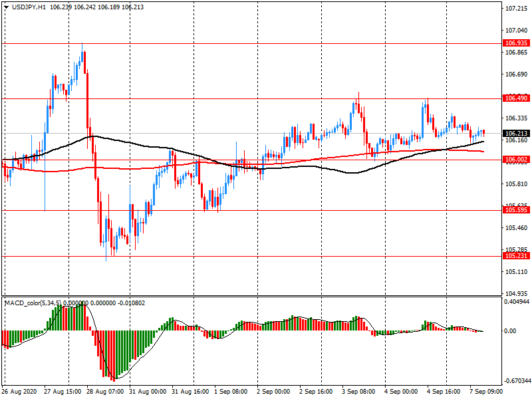Select the 106.002 red price level label

point(515,160)
